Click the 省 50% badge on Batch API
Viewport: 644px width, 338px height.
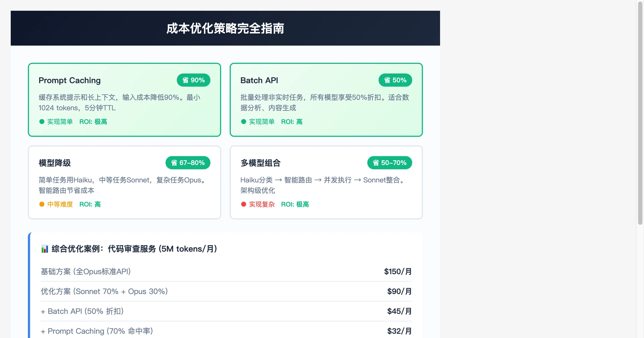click(395, 80)
